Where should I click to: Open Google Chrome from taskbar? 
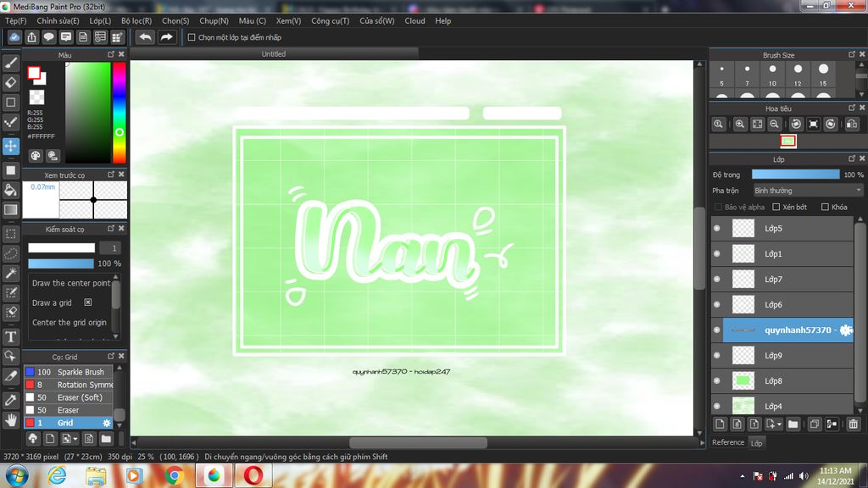(x=174, y=475)
